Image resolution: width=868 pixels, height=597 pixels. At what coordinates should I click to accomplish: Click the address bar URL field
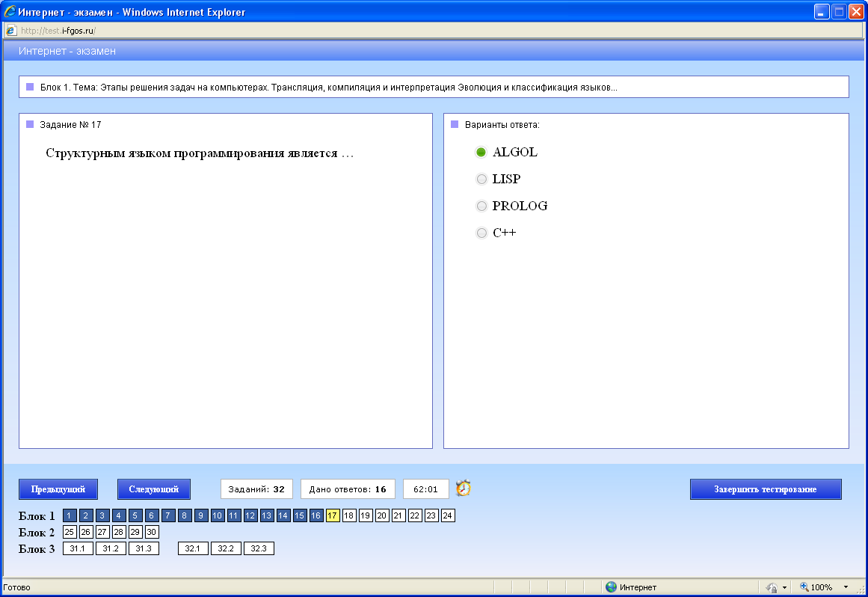[x=432, y=31]
